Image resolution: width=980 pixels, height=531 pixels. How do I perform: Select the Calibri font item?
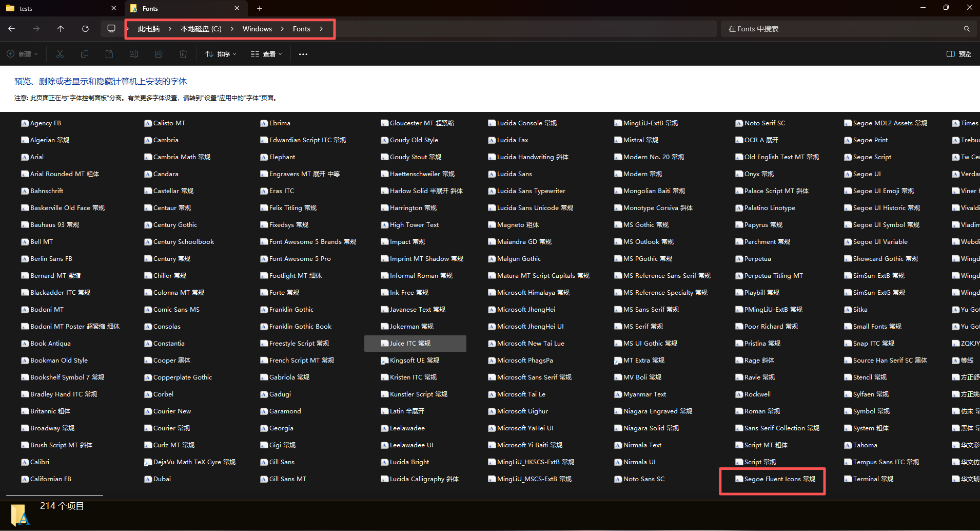click(35, 462)
